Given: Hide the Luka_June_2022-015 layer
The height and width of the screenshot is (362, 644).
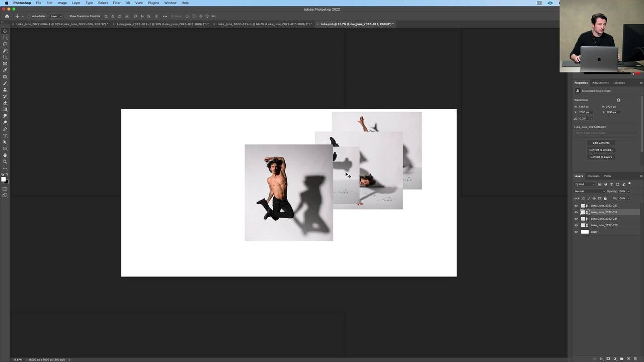Looking at the screenshot, I should 576,212.
